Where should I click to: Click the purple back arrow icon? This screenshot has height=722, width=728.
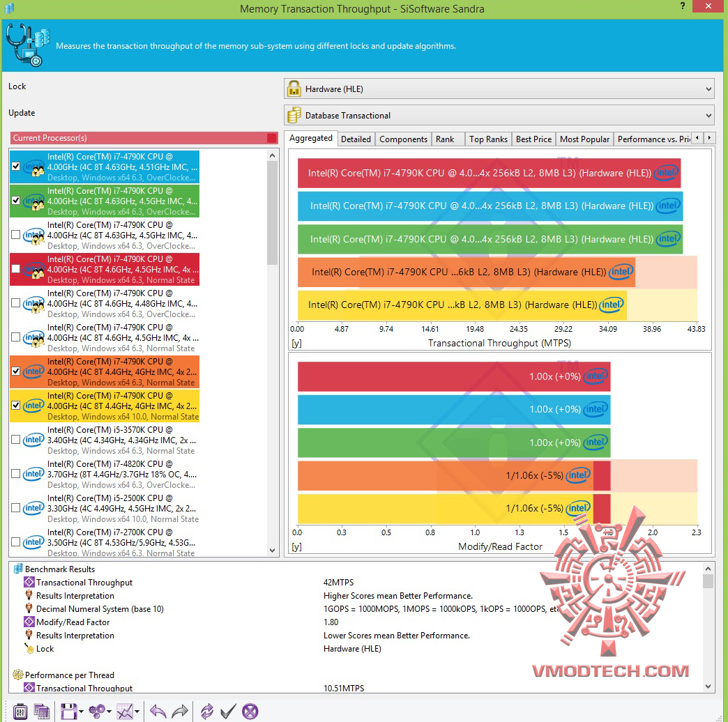(158, 712)
